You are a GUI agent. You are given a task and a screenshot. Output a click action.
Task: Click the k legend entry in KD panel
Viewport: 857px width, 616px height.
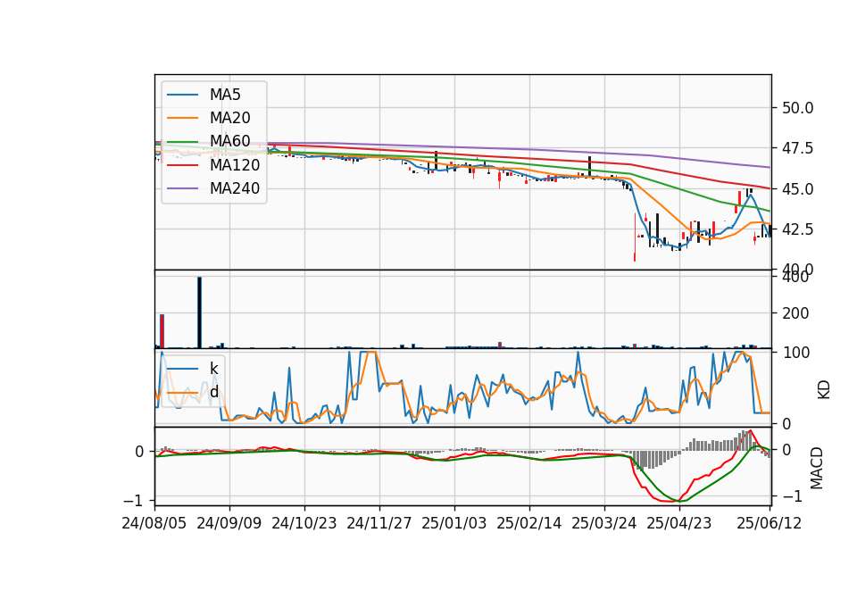(213, 369)
